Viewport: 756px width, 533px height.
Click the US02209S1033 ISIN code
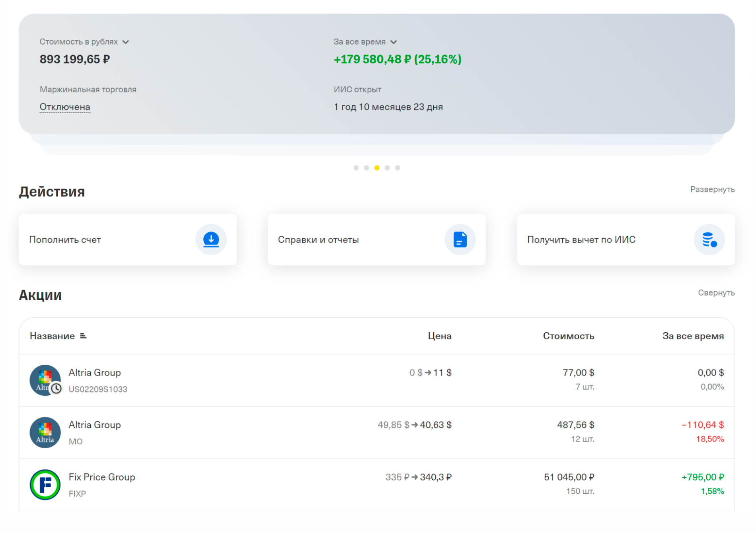(98, 389)
